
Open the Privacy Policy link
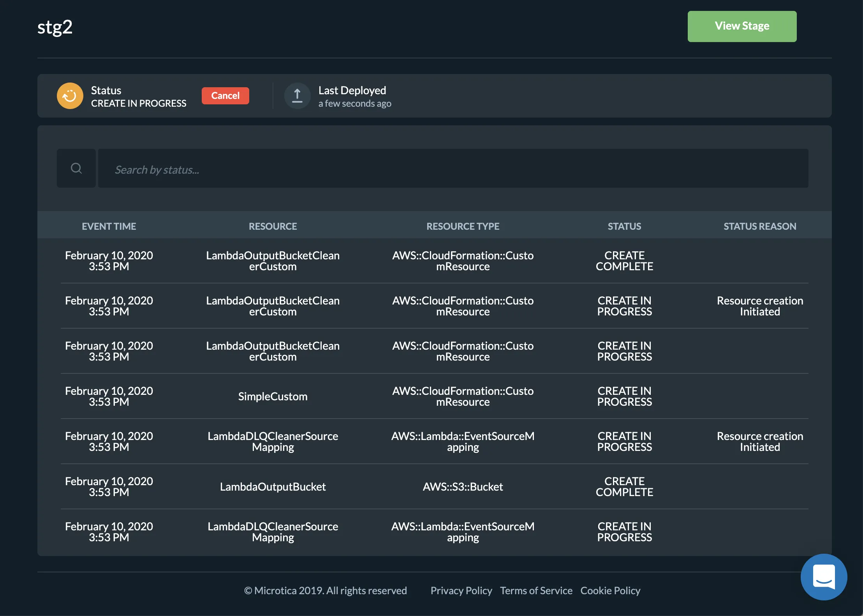[x=461, y=591]
